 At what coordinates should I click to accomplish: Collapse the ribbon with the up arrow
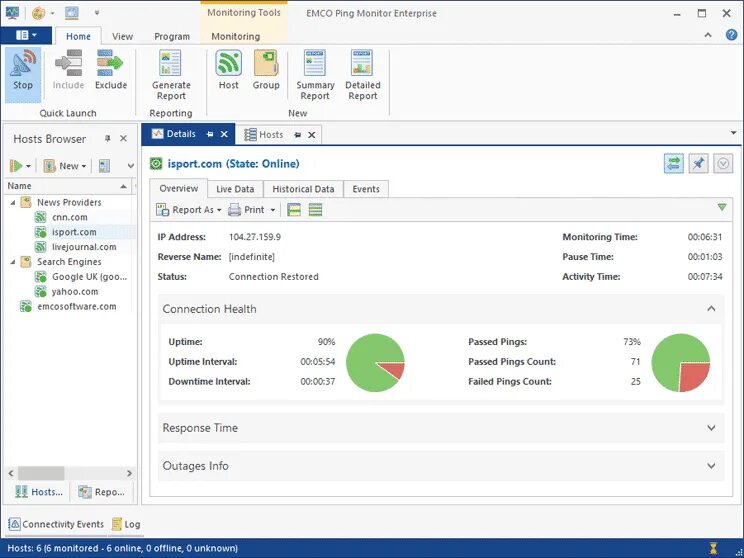point(708,35)
